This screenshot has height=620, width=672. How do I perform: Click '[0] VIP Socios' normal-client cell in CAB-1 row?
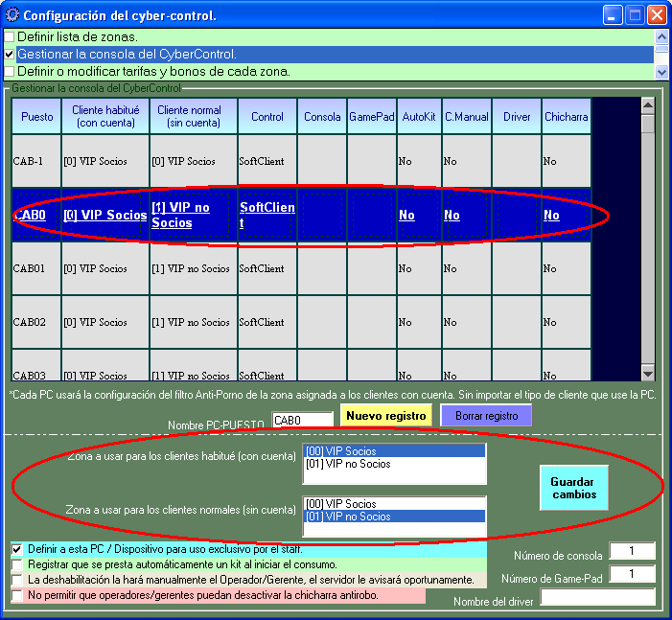point(194,161)
